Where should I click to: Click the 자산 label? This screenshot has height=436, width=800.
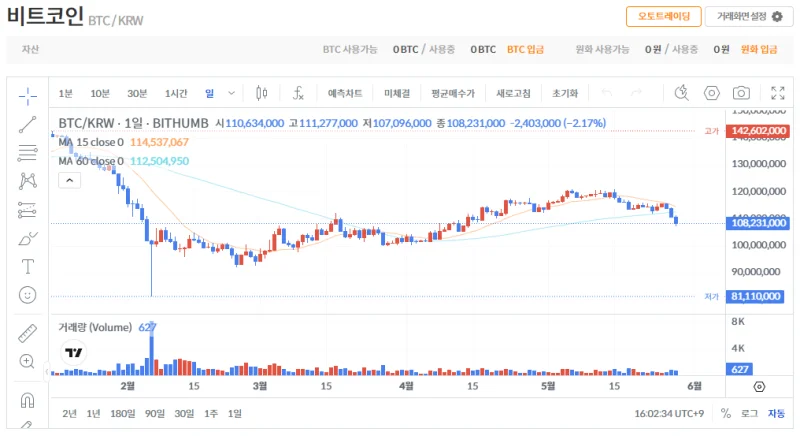pos(30,49)
